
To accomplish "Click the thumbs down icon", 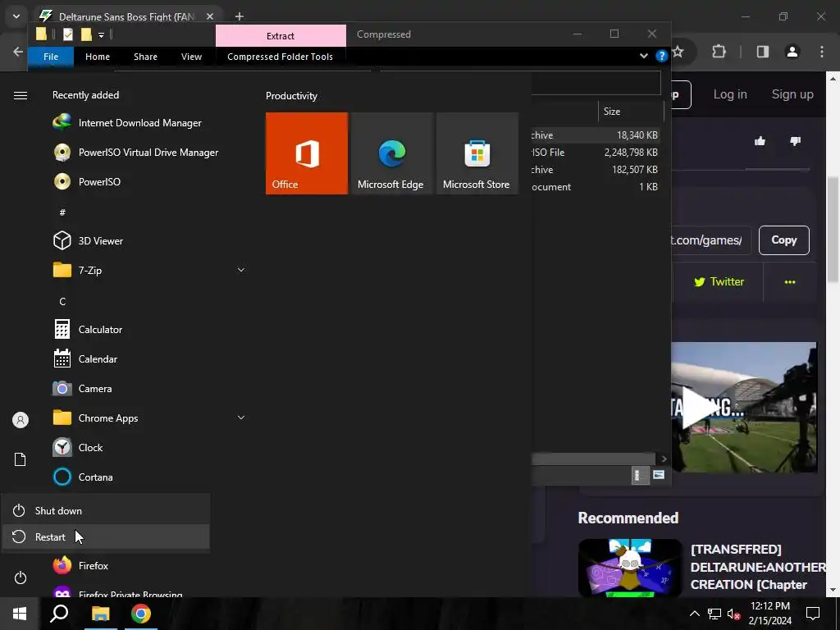I will point(796,141).
